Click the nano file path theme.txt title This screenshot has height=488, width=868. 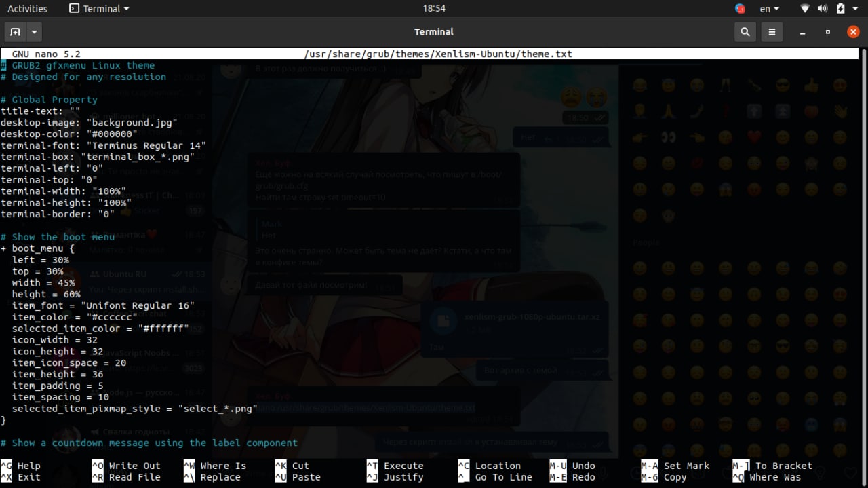(x=439, y=54)
